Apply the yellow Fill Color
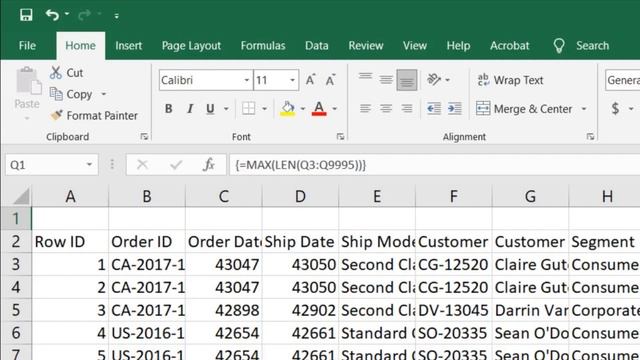 click(x=288, y=109)
